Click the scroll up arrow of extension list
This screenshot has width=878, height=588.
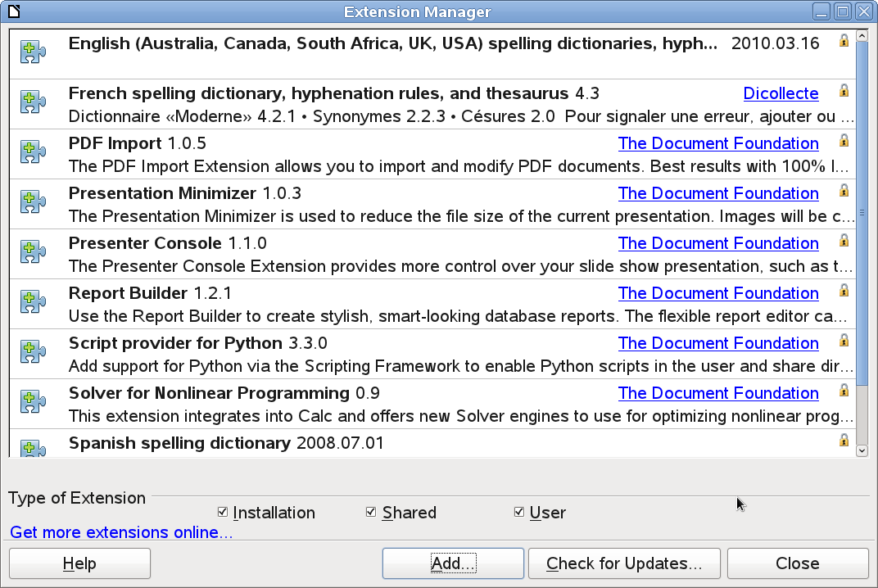tap(862, 36)
